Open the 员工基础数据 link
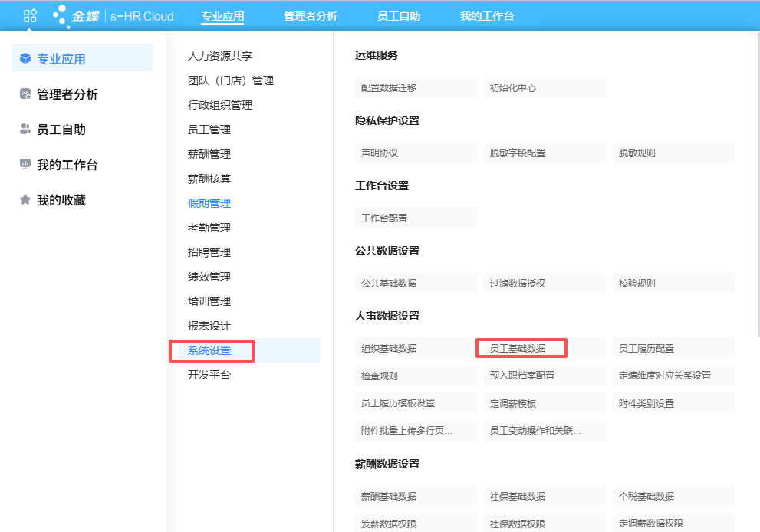 coord(518,348)
